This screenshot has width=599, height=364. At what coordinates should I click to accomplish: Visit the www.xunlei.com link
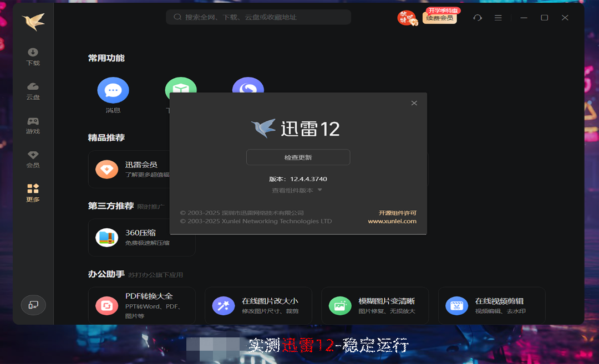click(392, 221)
